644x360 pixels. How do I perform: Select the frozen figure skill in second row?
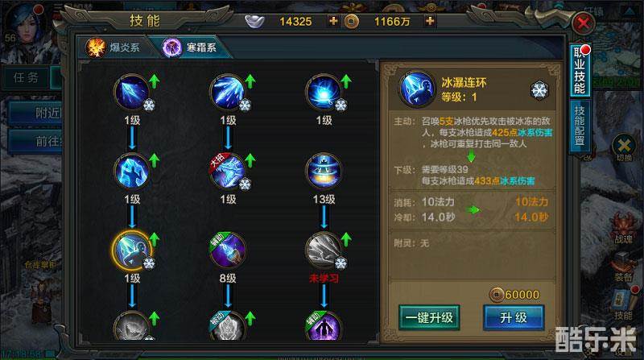click(x=132, y=171)
